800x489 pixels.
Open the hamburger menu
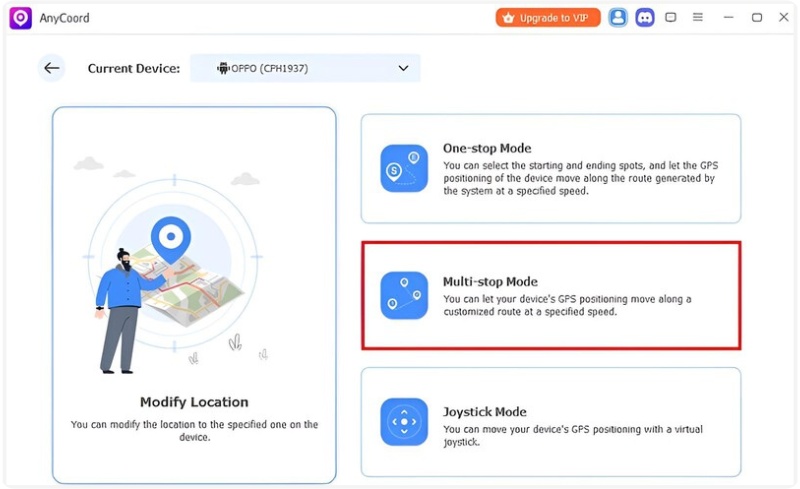tap(698, 17)
